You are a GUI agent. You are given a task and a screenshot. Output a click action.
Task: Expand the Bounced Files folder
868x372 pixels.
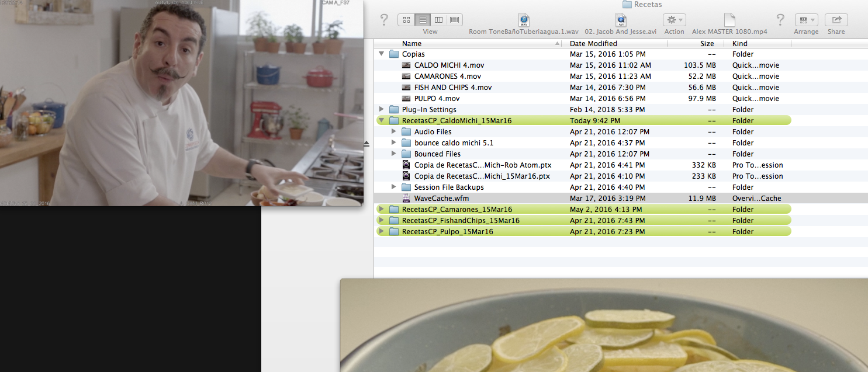[394, 154]
